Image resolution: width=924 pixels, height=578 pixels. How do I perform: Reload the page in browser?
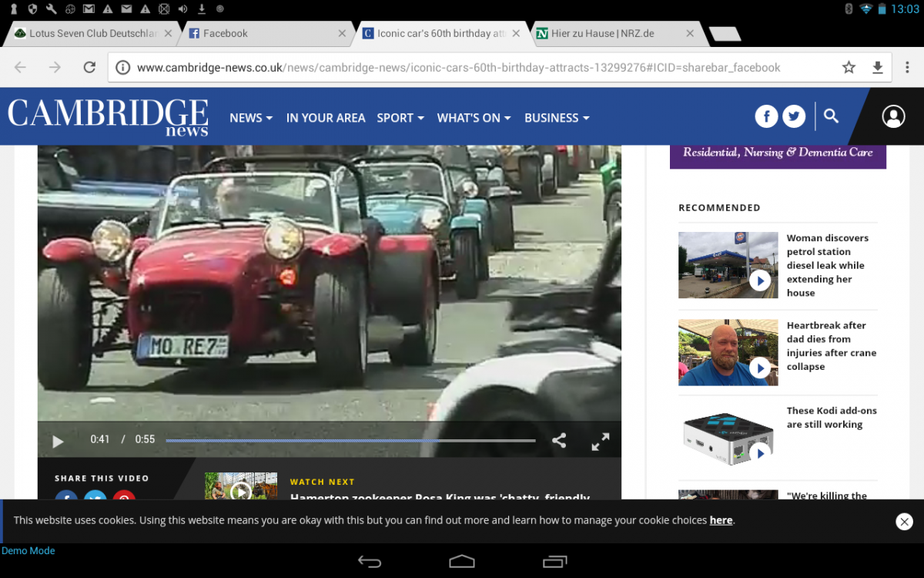pyautogui.click(x=89, y=68)
